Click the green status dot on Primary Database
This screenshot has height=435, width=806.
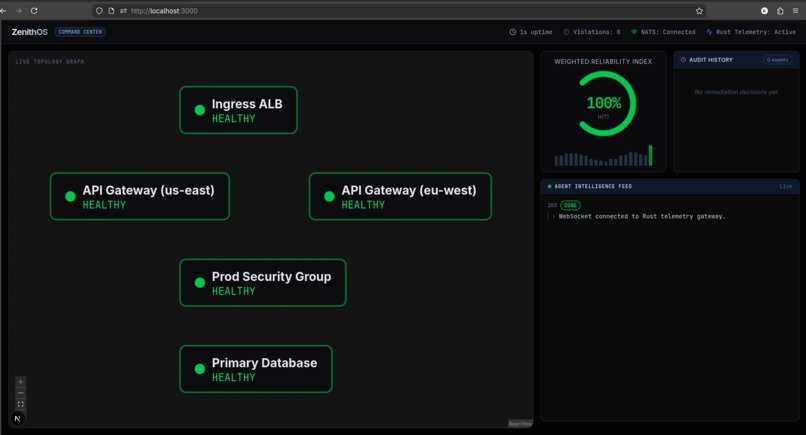point(200,369)
